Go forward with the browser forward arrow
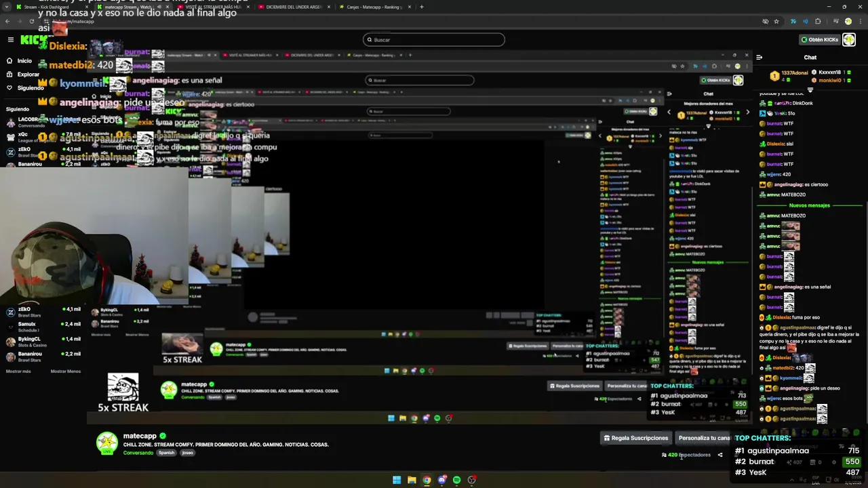 pyautogui.click(x=20, y=21)
